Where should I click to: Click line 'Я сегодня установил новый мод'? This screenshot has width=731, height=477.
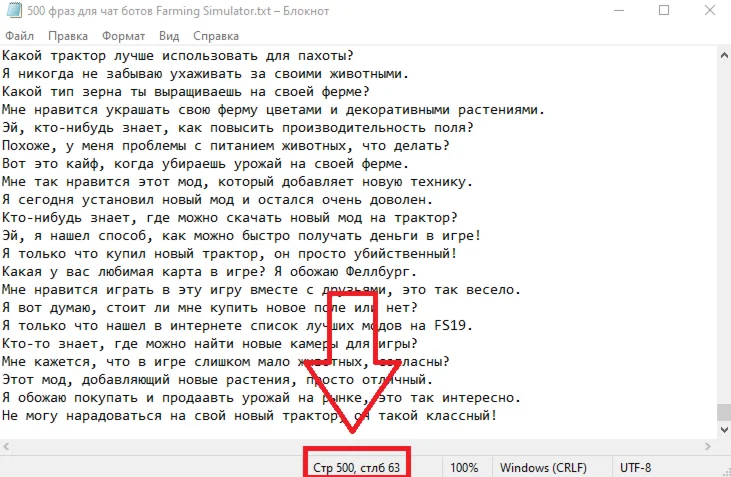point(118,200)
